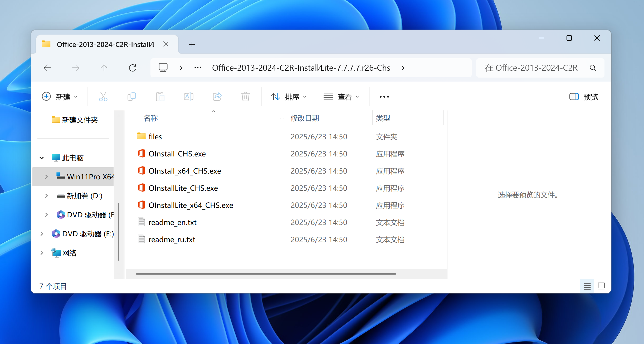Click the Share icon
Image resolution: width=644 pixels, height=344 pixels.
tap(217, 97)
